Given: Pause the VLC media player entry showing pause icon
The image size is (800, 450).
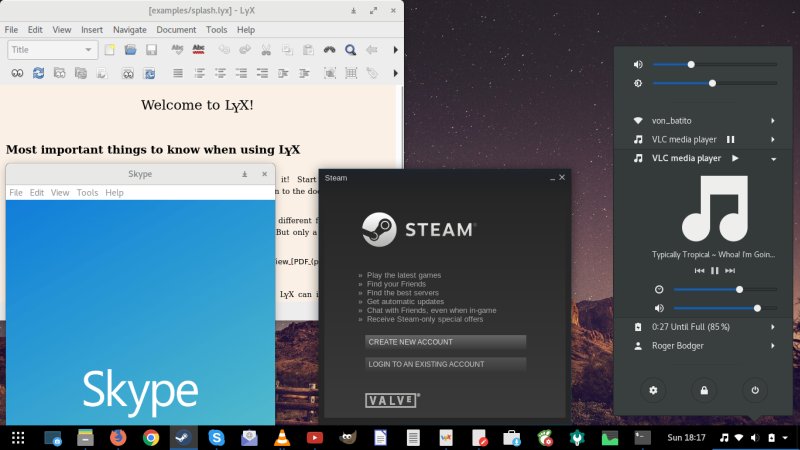Looking at the screenshot, I should [731, 139].
